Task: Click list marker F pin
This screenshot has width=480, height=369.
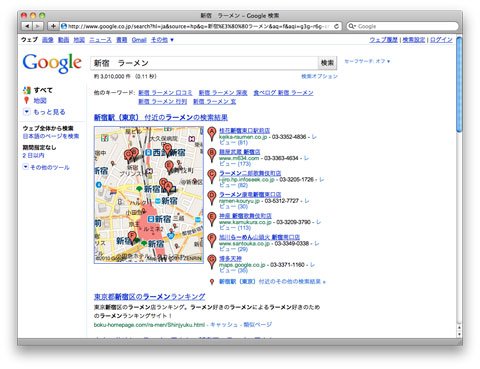Action: (212, 241)
